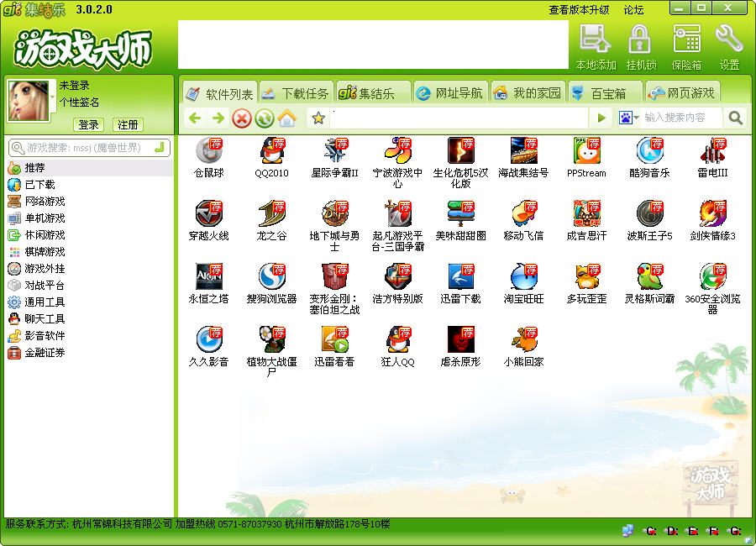The image size is (756, 546).
Task: Stop loading with the red X button
Action: click(242, 118)
